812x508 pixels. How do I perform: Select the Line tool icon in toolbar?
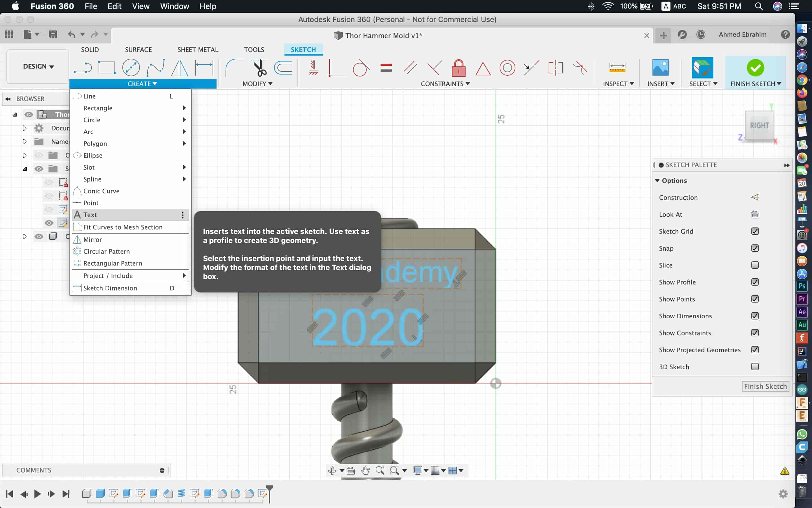[83, 67]
